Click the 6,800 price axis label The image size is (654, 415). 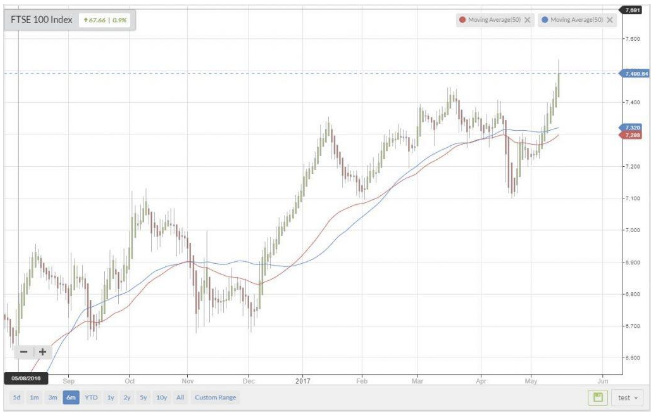[x=632, y=294]
